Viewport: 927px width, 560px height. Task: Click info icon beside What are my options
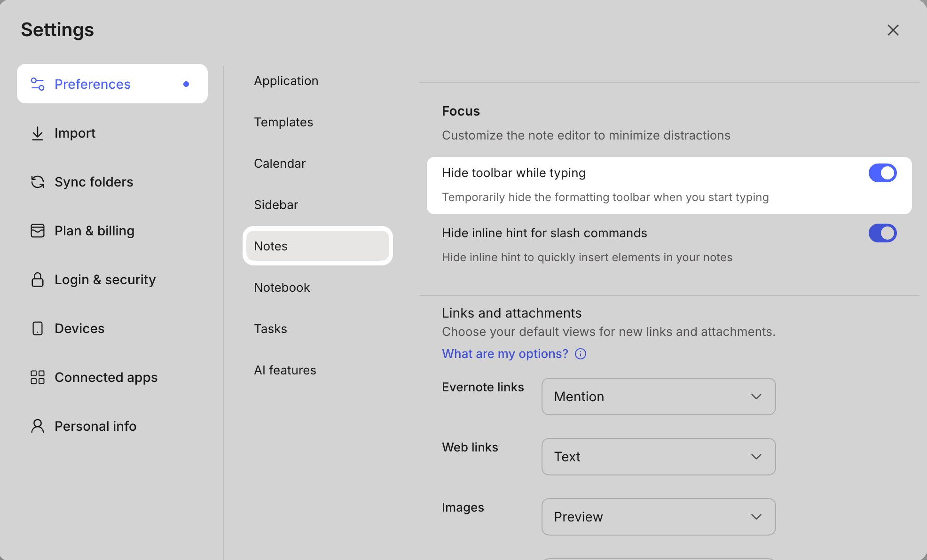click(581, 354)
